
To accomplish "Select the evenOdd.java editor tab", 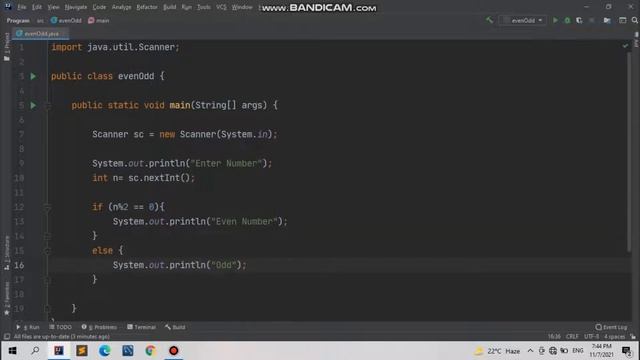I will pyautogui.click(x=40, y=34).
